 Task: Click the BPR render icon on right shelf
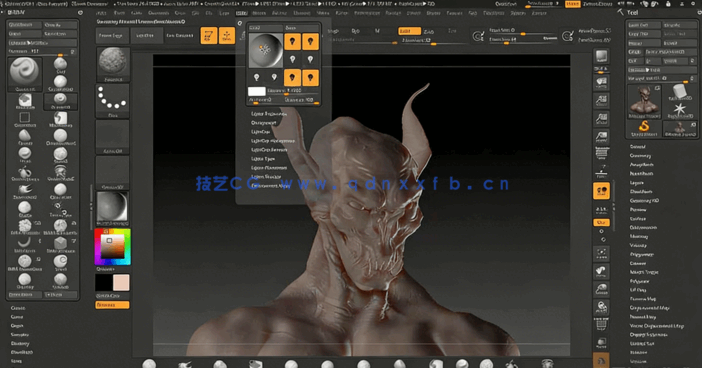[x=601, y=56]
